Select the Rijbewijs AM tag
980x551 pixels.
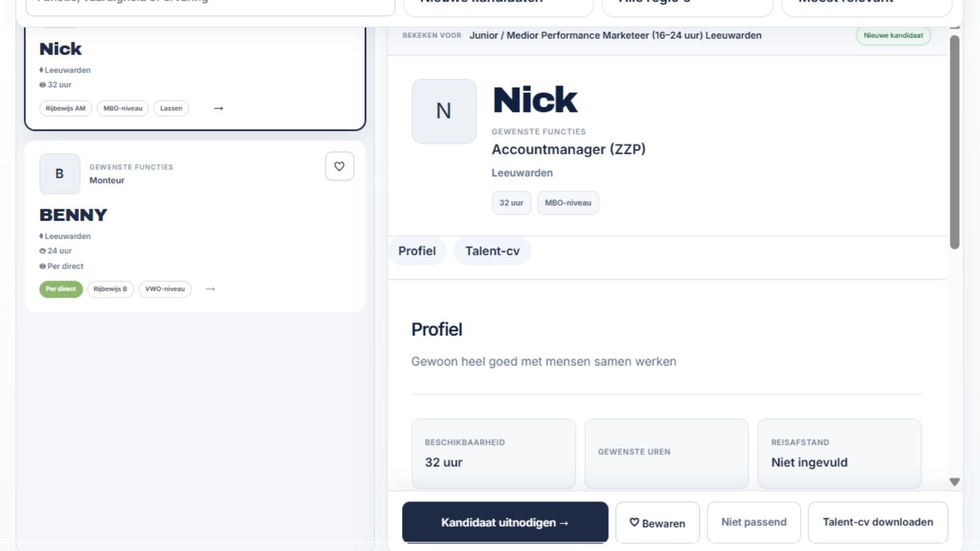(66, 108)
